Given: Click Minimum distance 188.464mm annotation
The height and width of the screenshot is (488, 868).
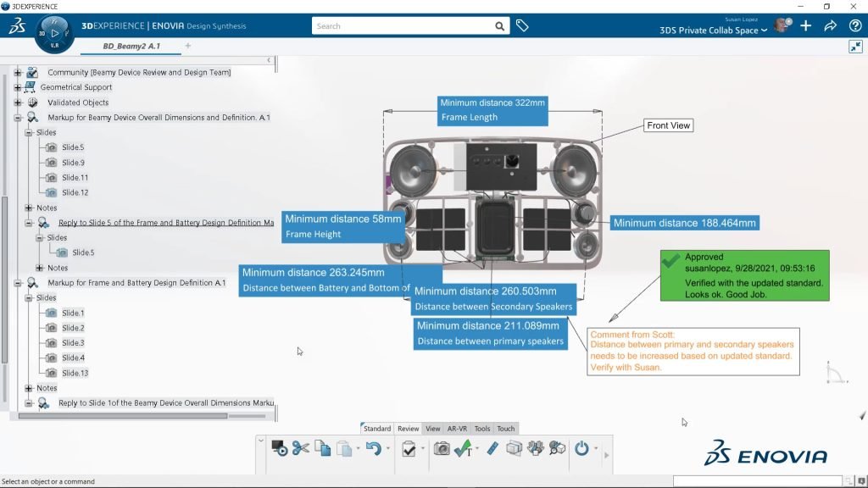Looking at the screenshot, I should click(x=685, y=223).
